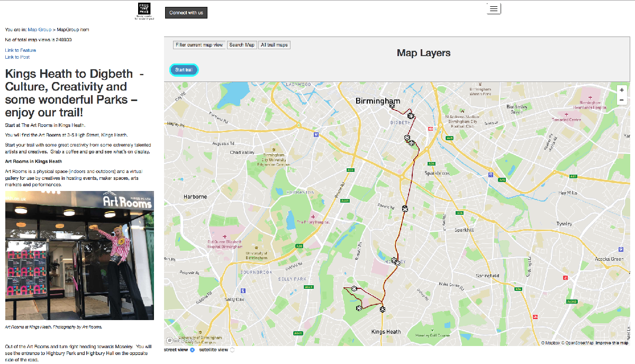The height and width of the screenshot is (364, 635).
Task: Open All trail maps
Action: pos(275,45)
